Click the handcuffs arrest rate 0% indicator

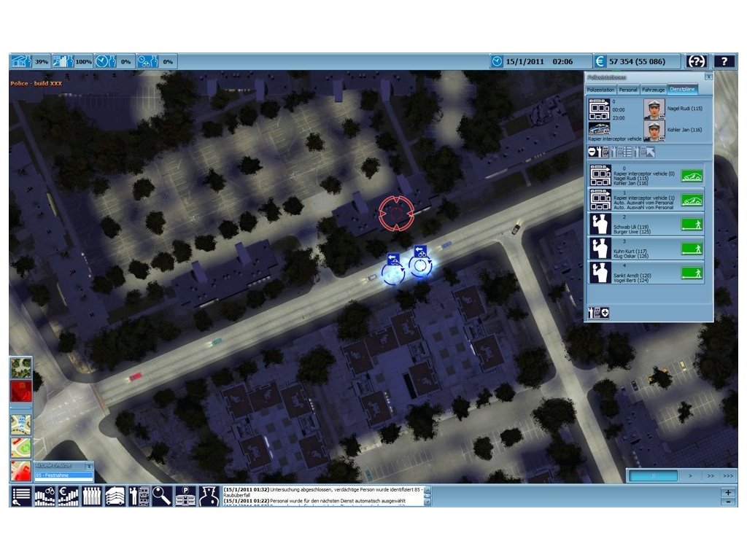156,61
